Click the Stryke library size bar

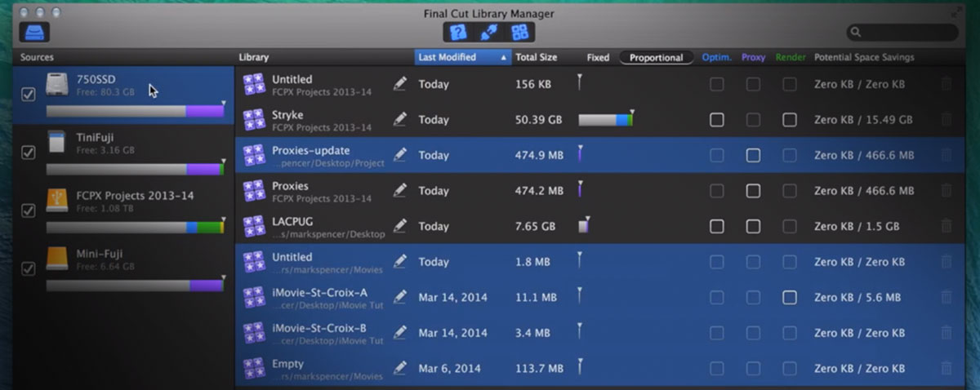coord(605,119)
